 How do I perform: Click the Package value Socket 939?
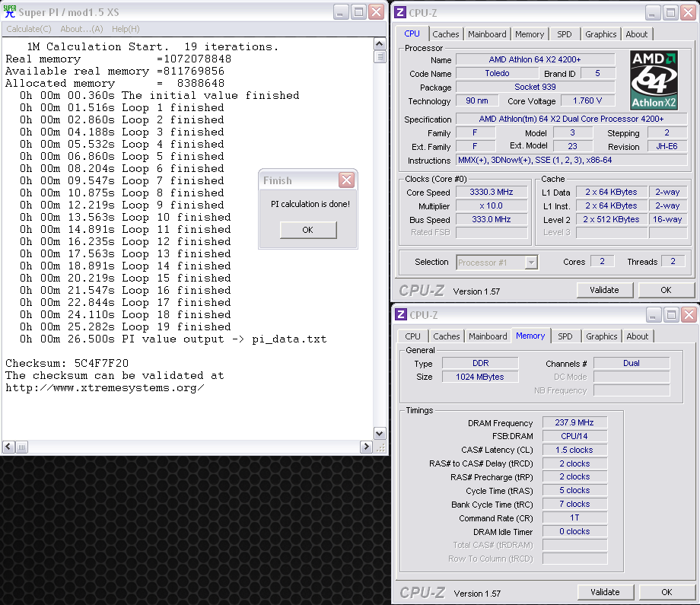tap(535, 87)
